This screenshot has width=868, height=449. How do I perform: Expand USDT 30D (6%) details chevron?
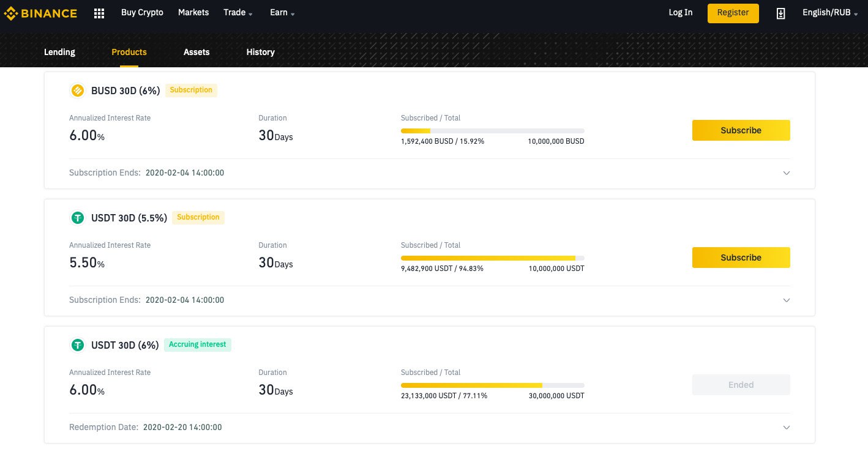[787, 428]
